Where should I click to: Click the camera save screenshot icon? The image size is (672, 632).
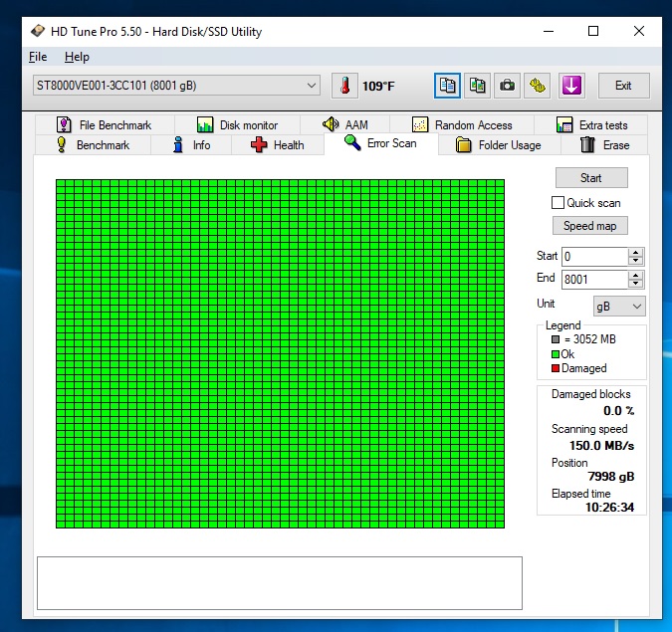[x=508, y=86]
